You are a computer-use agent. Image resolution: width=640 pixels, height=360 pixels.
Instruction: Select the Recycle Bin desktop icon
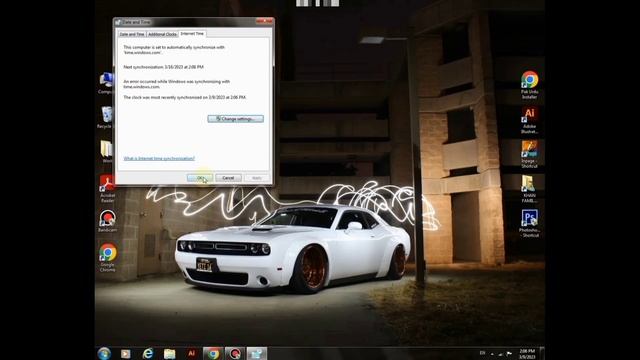(x=106, y=117)
